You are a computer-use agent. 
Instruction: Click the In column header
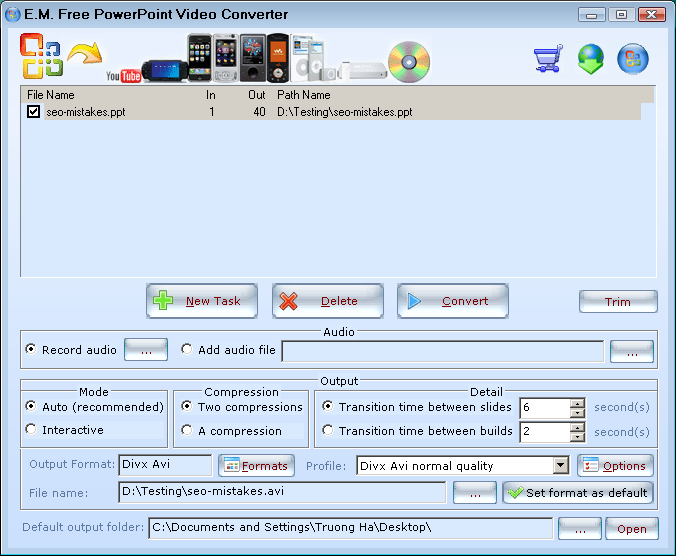(x=210, y=95)
